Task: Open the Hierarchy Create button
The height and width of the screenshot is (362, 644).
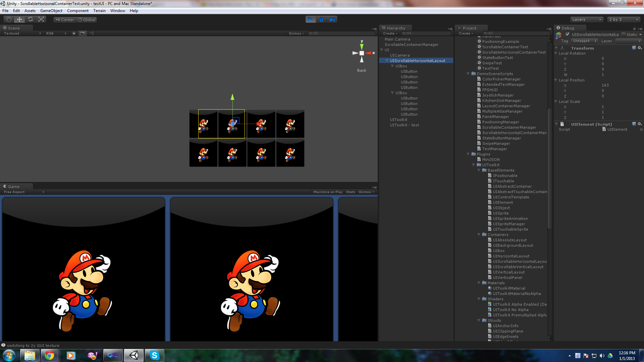Action: tap(390, 34)
